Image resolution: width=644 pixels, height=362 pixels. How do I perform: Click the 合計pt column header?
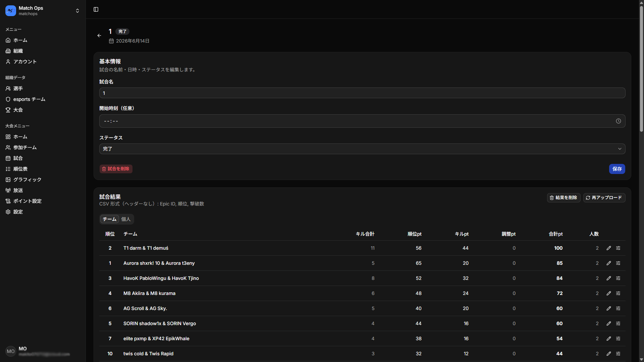556,234
